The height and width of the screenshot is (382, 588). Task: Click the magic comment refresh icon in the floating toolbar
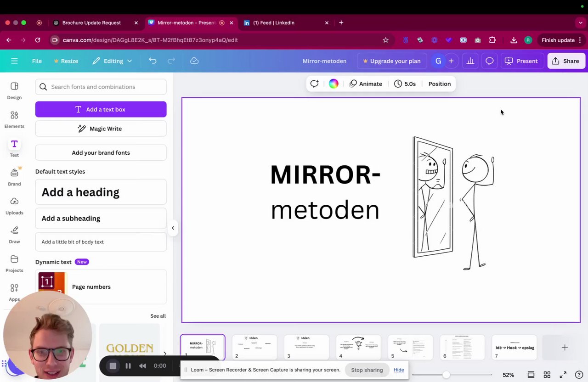click(314, 84)
